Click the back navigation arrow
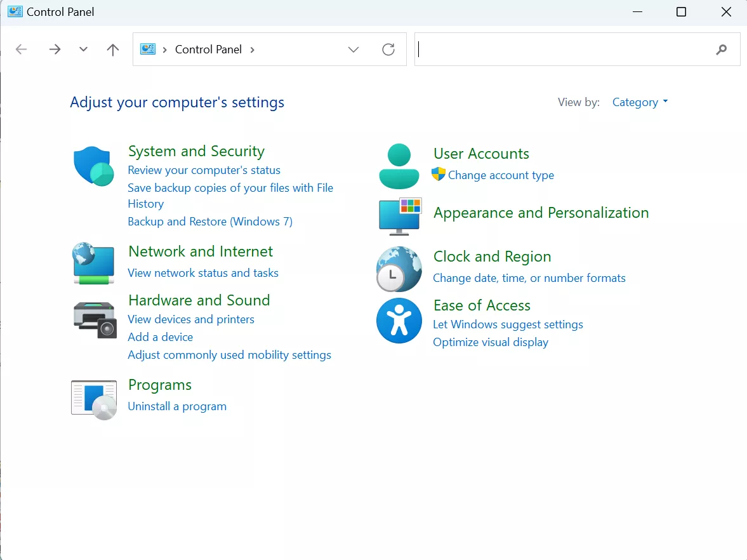 click(21, 49)
